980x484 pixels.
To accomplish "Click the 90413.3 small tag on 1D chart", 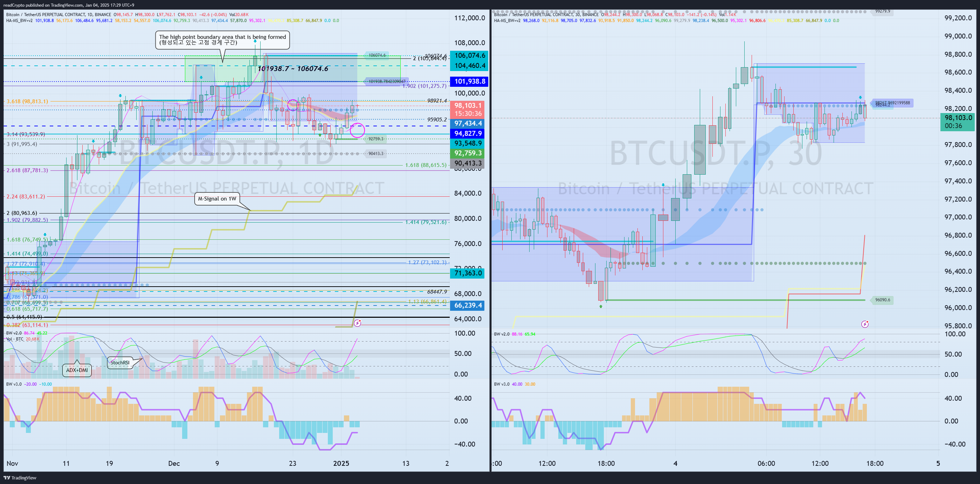I will pos(376,154).
